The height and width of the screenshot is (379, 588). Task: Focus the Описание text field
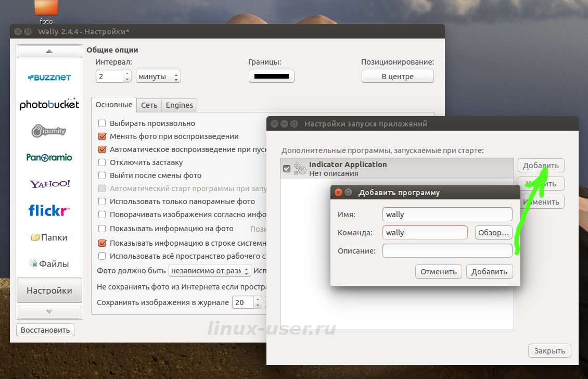(448, 250)
